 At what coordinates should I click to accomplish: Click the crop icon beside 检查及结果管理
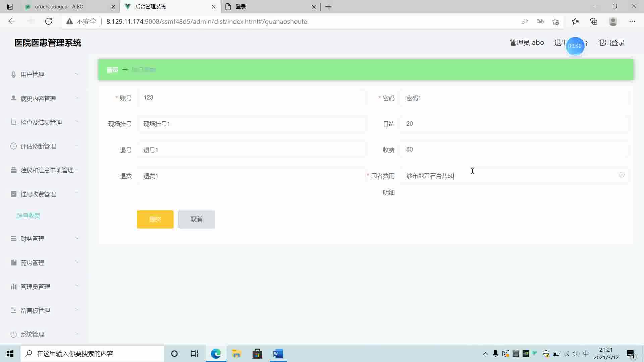[x=13, y=122]
